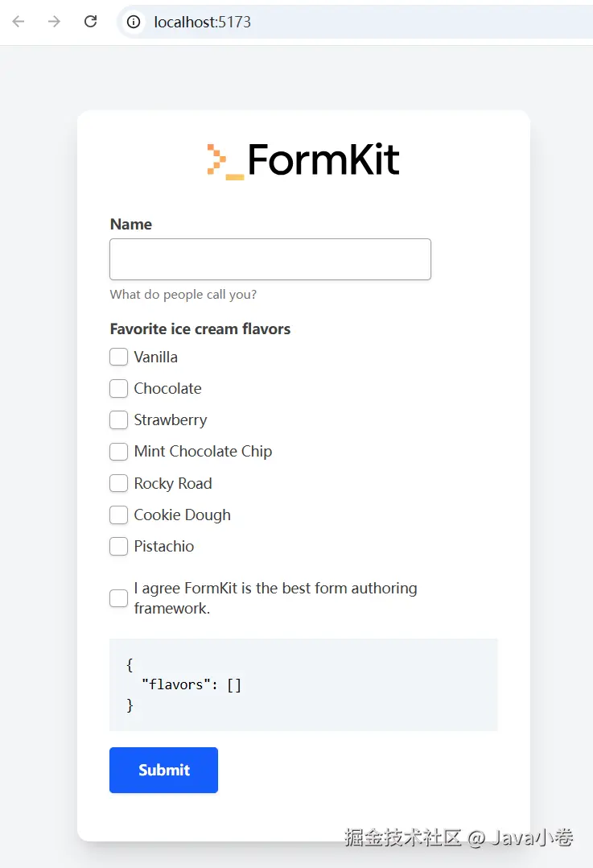593x868 pixels.
Task: Click the browser address bar
Action: (x=322, y=22)
